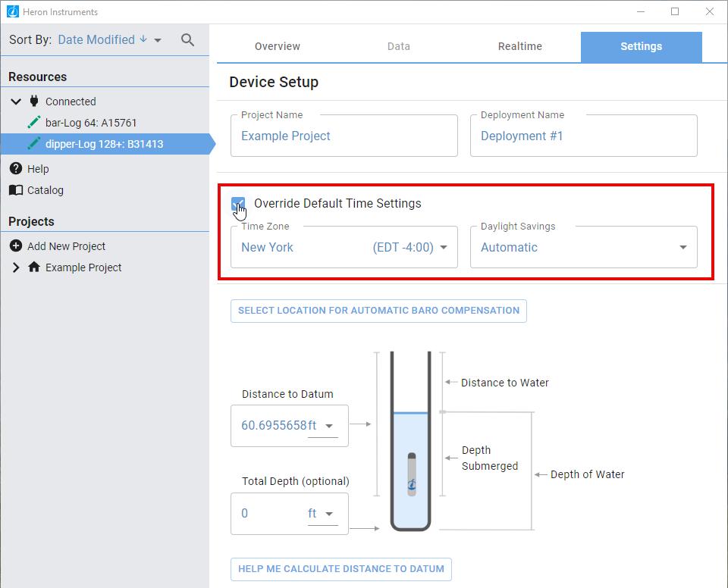This screenshot has height=588, width=728.
Task: Click the Add New Project plus icon
Action: pos(16,246)
